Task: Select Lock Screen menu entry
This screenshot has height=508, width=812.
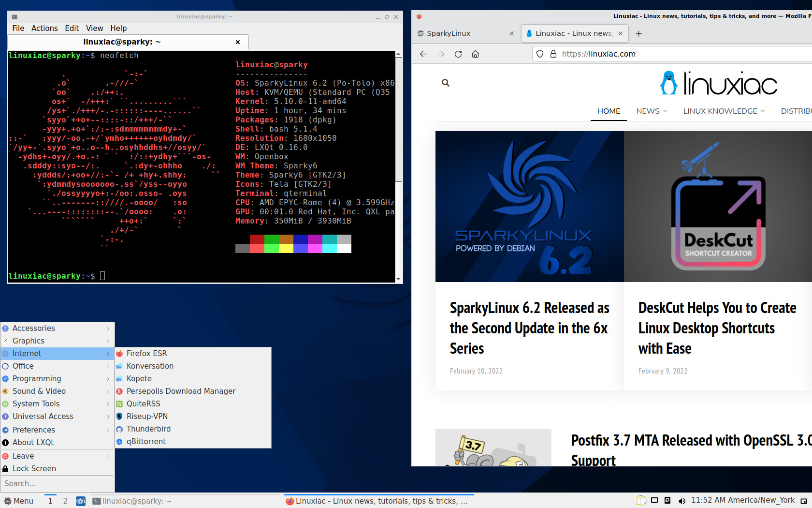Action: click(x=57, y=469)
